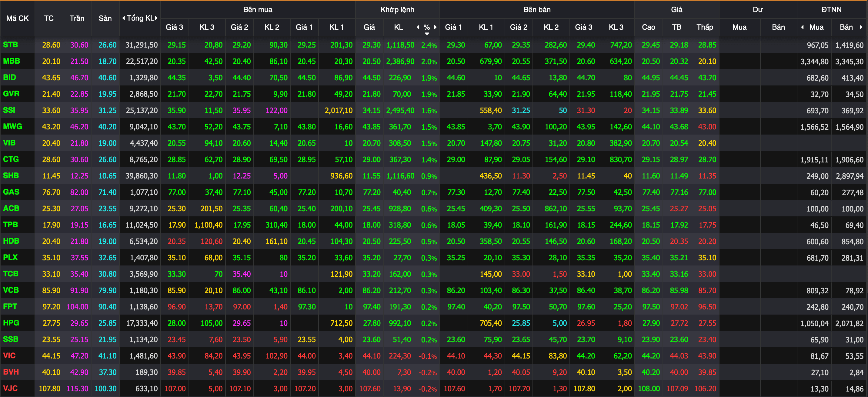Open stock symbol GVR
Image resolution: width=868 pixels, height=397 pixels.
pos(11,94)
